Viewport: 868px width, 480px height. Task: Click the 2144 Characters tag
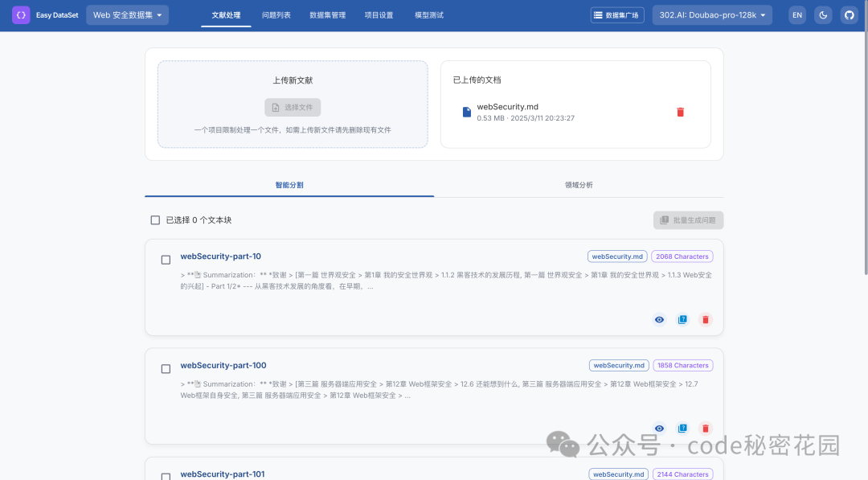682,474
